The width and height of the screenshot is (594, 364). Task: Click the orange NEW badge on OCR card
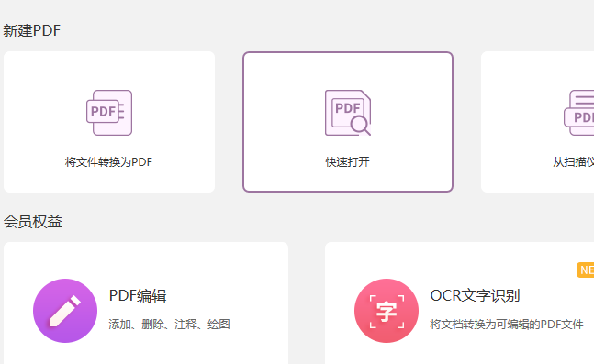pos(586,270)
